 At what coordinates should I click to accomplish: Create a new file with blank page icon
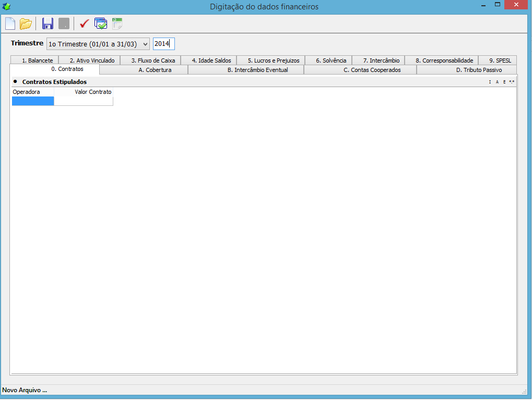(10, 24)
